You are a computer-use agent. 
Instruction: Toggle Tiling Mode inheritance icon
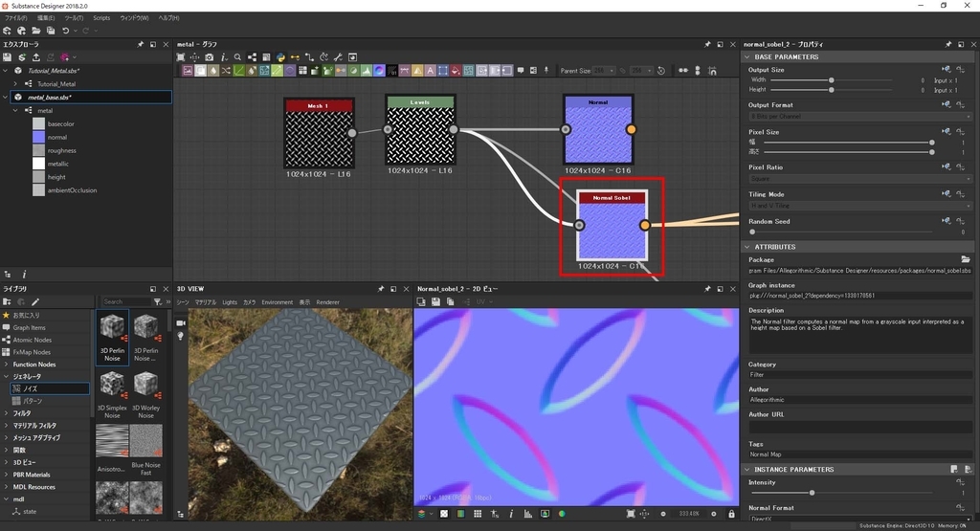(x=947, y=193)
